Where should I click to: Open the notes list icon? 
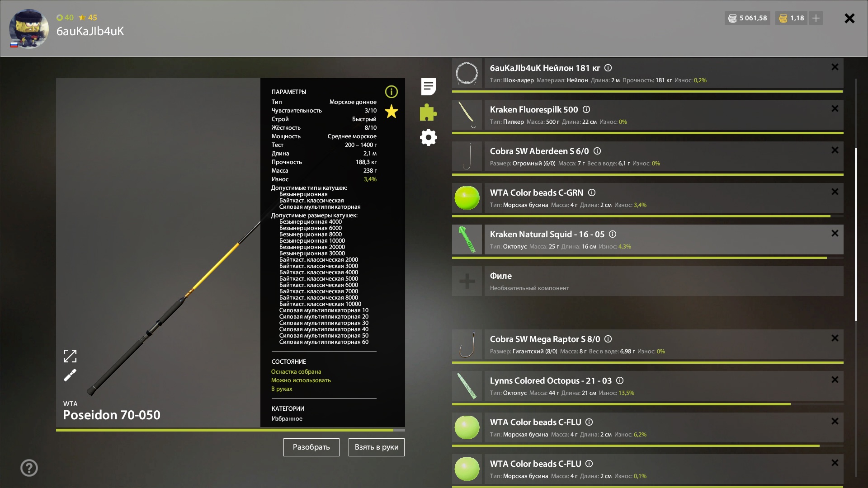tap(428, 87)
